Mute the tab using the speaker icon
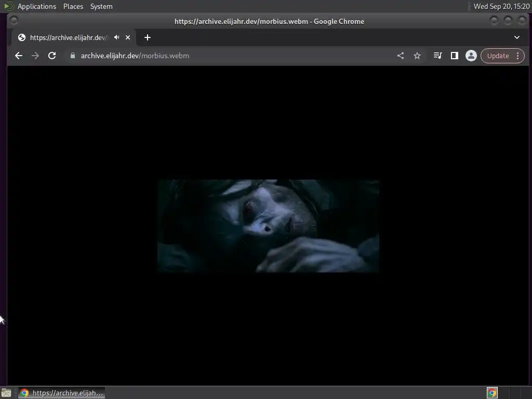Viewport: 532px width, 399px height. point(117,37)
